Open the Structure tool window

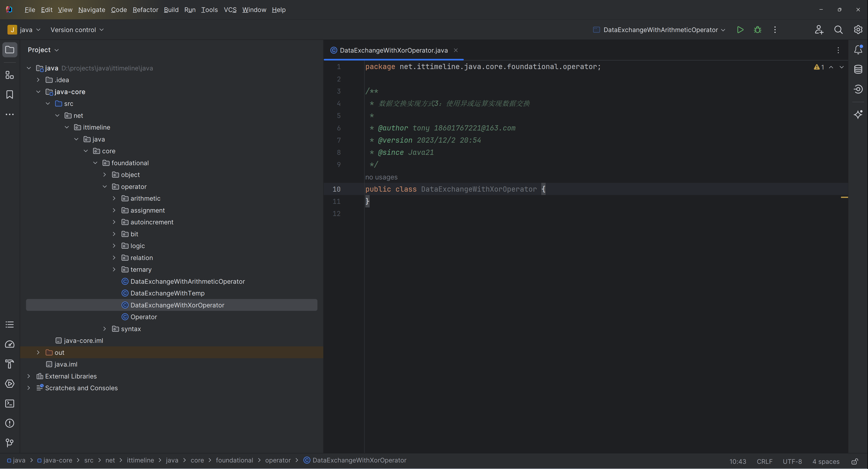click(10, 75)
